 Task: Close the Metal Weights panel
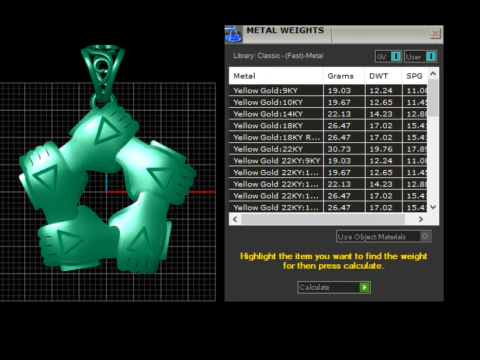tap(435, 34)
